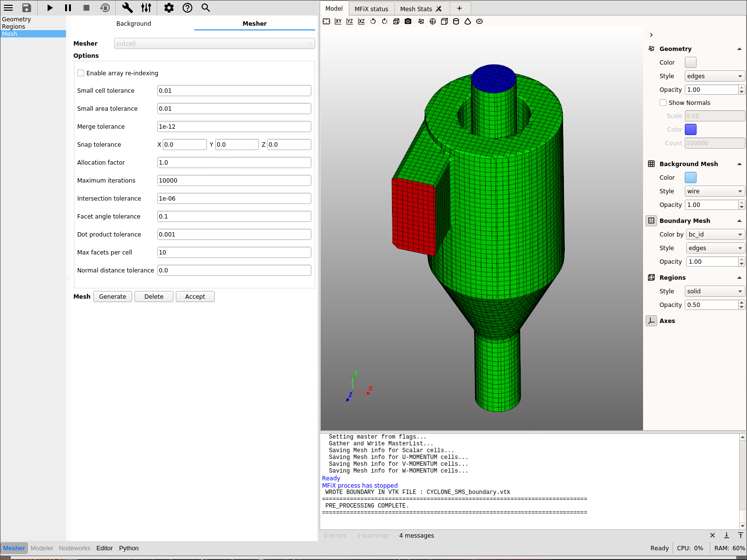Click the Small cell tolerance field
This screenshot has height=560, width=747.
pyautogui.click(x=234, y=91)
